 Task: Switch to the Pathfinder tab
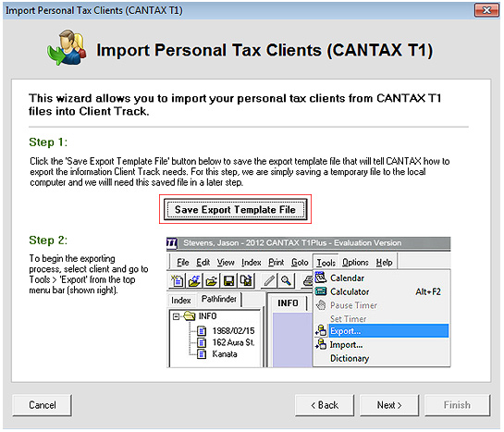coord(219,299)
